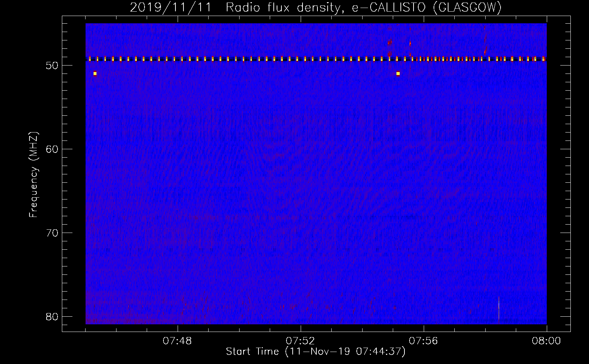The width and height of the screenshot is (589, 364).
Task: Click the red streak at top near 07:58
Action: pyautogui.click(x=485, y=39)
